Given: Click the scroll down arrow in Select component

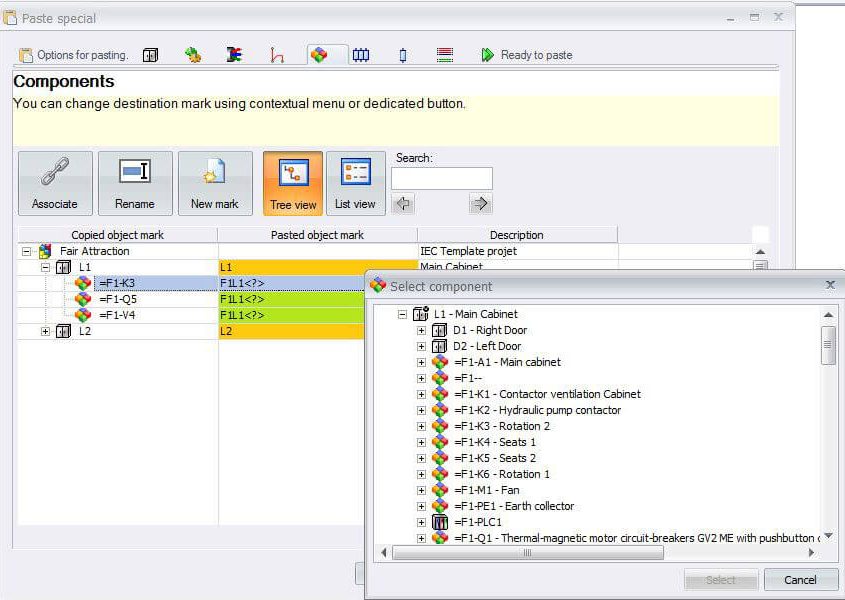Looking at the screenshot, I should pyautogui.click(x=828, y=535).
